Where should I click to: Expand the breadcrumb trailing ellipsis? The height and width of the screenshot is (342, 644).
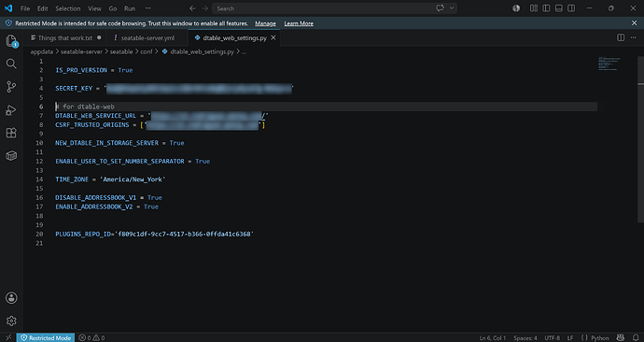(x=244, y=51)
